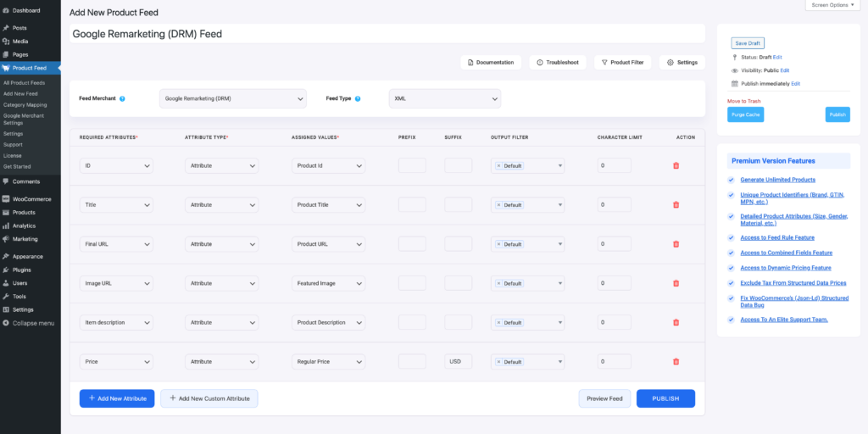Open the Feed Type XML dropdown
The width and height of the screenshot is (868, 434).
click(x=445, y=98)
